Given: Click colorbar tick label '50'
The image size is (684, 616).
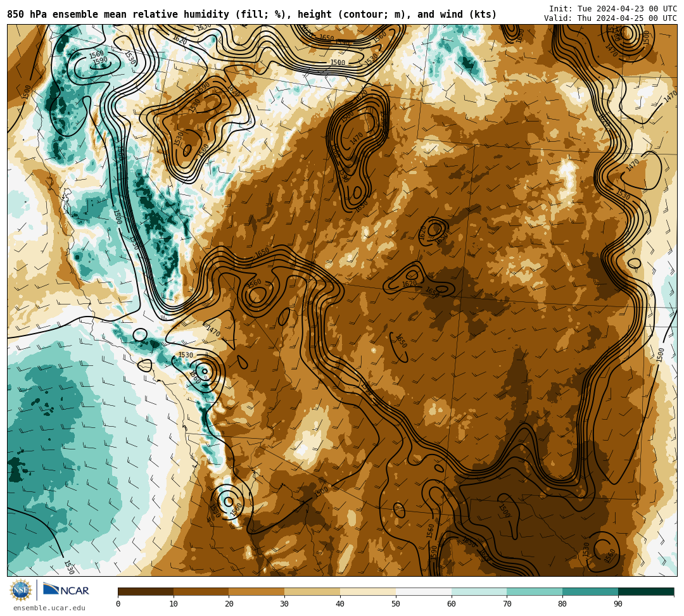Looking at the screenshot, I should [x=396, y=604].
